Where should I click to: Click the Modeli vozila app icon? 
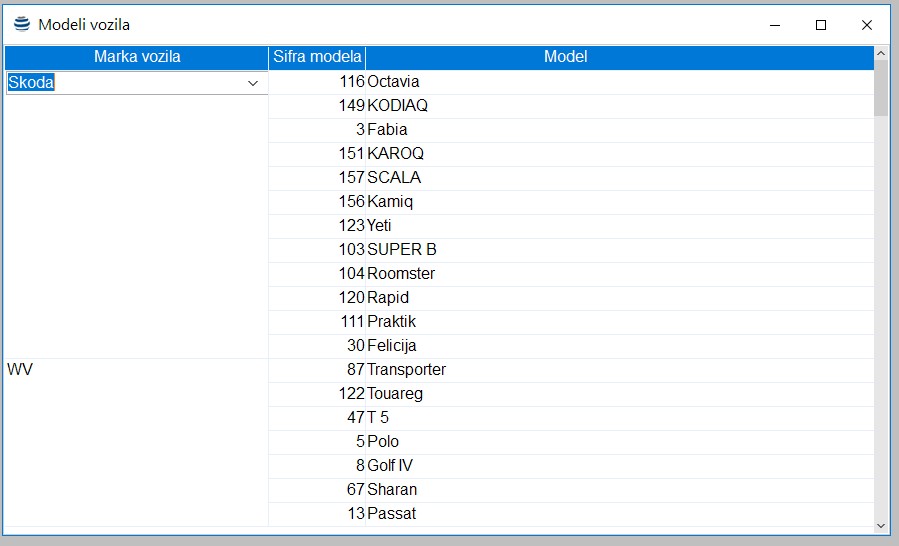[22, 24]
